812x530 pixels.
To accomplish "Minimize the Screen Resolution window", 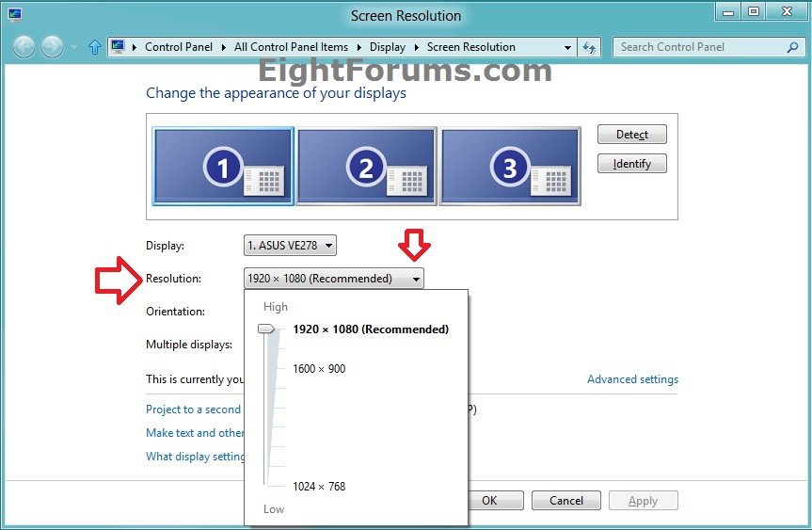I will click(728, 12).
